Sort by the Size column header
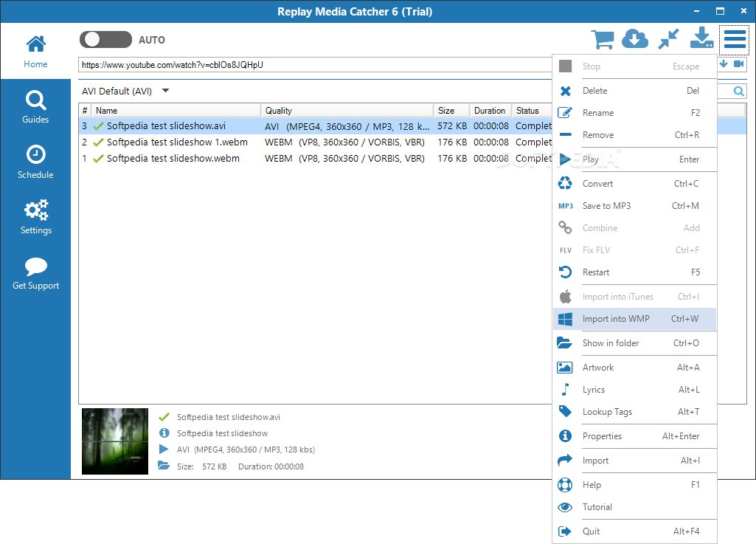Viewport: 756px width, 544px height. pyautogui.click(x=452, y=111)
